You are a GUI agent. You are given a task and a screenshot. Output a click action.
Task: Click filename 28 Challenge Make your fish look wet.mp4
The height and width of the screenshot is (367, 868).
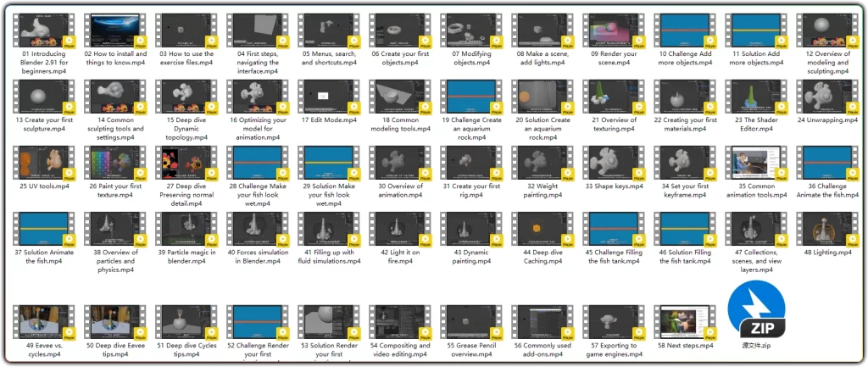pyautogui.click(x=258, y=195)
